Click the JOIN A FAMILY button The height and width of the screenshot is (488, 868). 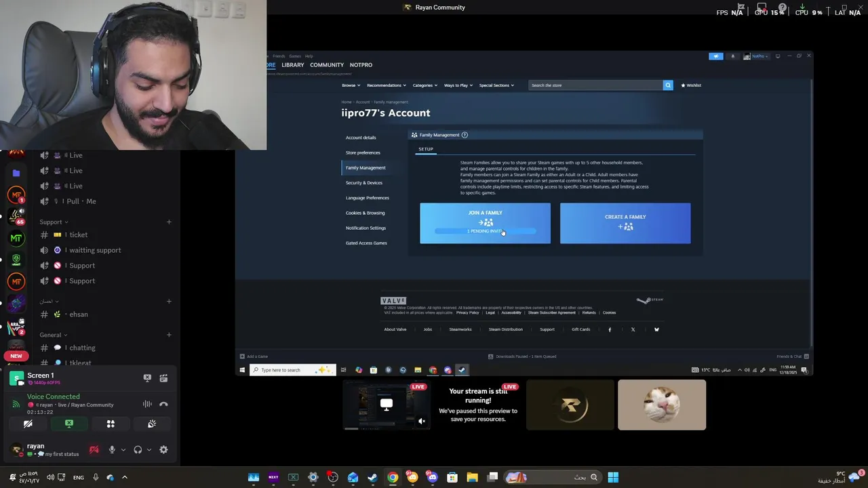tap(485, 223)
